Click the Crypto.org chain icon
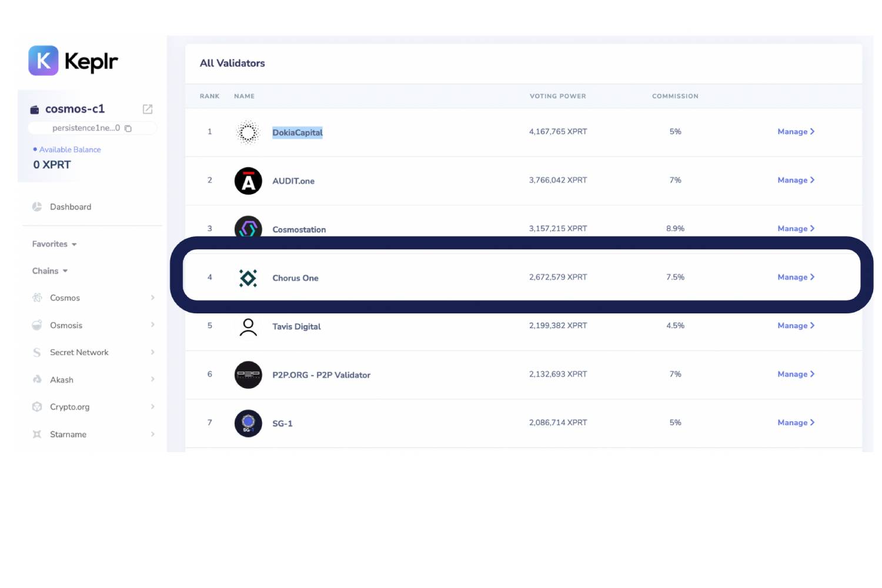The image size is (882, 588). pyautogui.click(x=37, y=407)
